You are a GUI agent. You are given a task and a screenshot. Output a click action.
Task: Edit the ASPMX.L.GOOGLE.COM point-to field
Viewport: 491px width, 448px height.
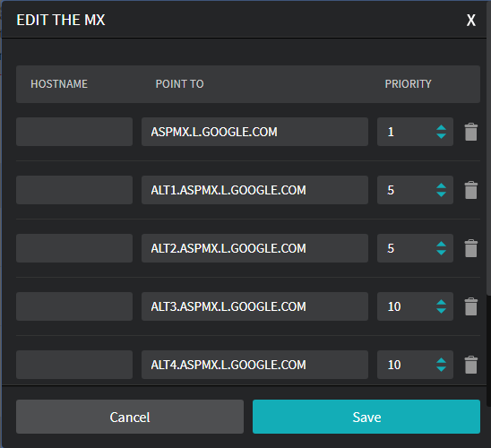point(254,132)
